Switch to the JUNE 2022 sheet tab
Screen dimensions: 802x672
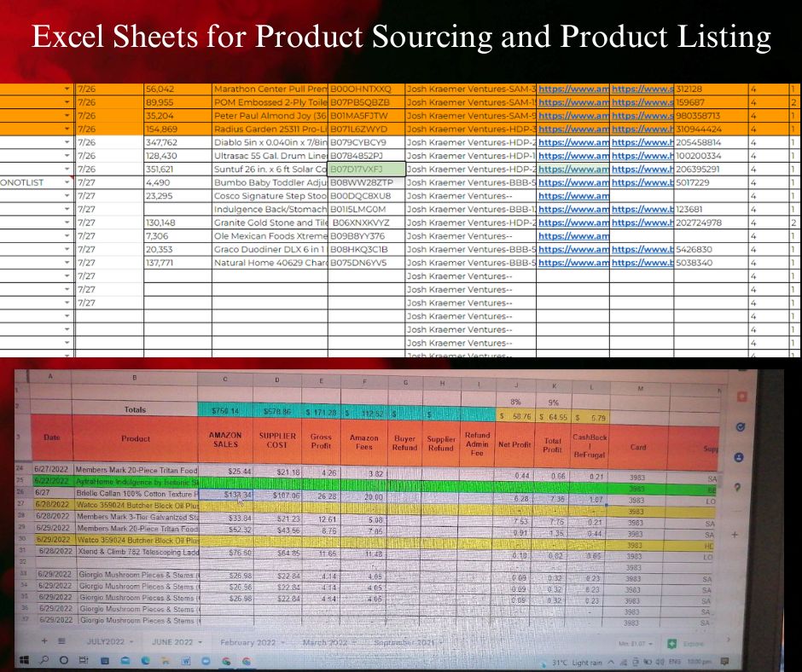pos(172,642)
